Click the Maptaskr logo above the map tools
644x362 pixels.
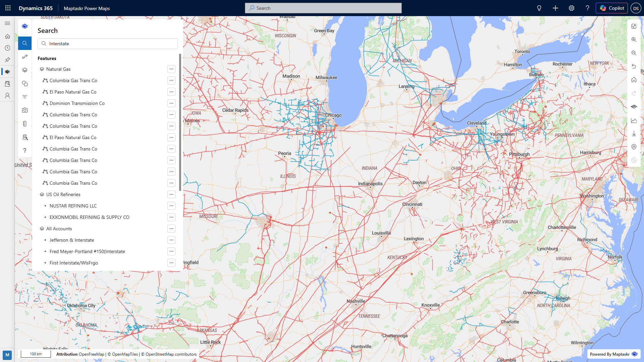[25, 26]
